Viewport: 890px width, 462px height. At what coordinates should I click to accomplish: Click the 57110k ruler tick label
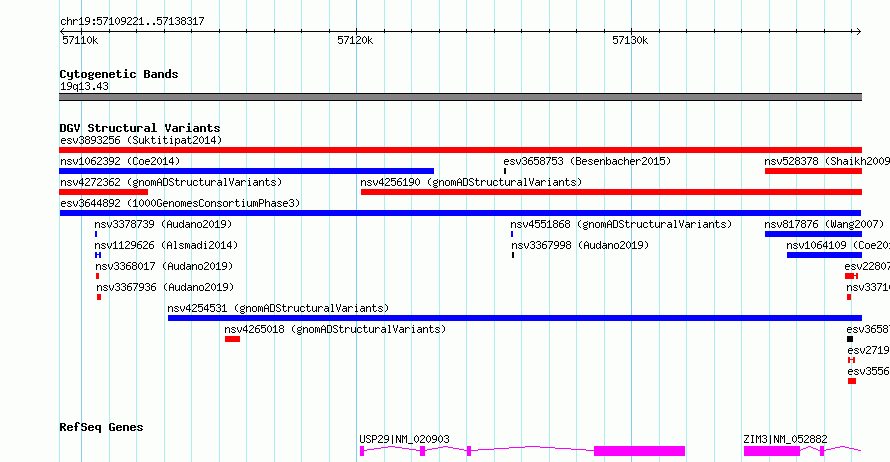coord(81,40)
